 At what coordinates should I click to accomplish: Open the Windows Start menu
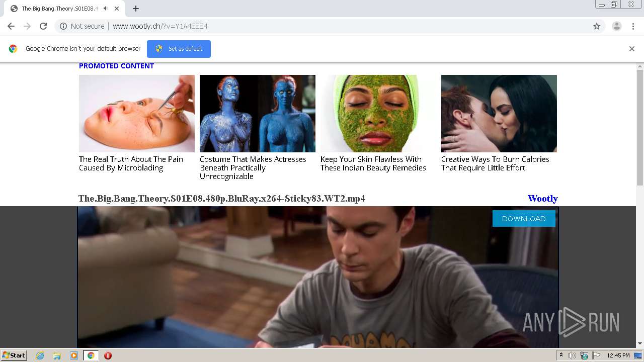14,355
